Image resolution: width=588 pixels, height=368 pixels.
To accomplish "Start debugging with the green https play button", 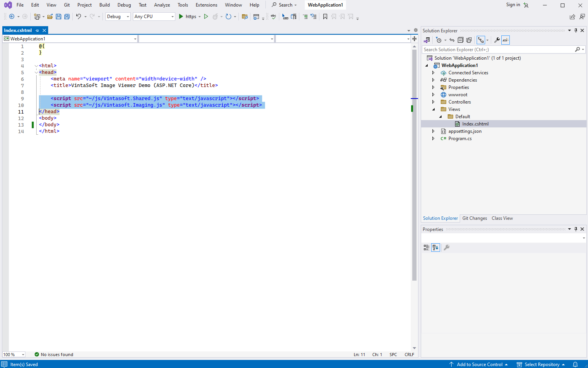I will (181, 17).
